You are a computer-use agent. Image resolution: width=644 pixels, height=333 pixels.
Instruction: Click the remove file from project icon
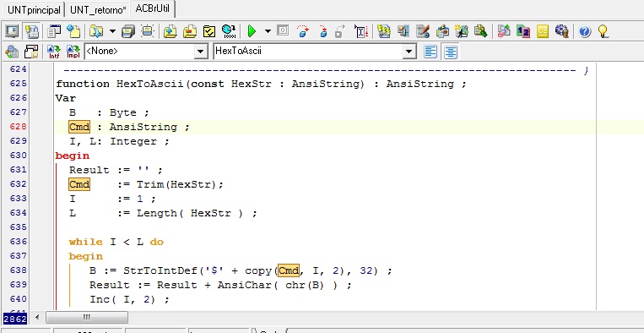tap(190, 31)
